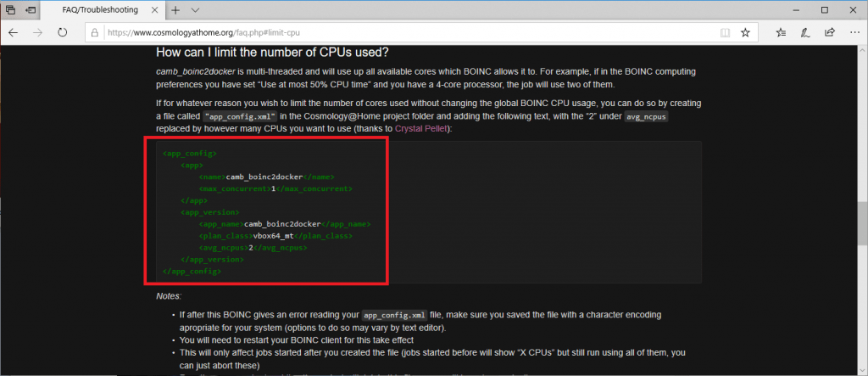Viewport: 868px width, 376px height.
Task: Click the scrollbar up arrow
Action: click(861, 52)
